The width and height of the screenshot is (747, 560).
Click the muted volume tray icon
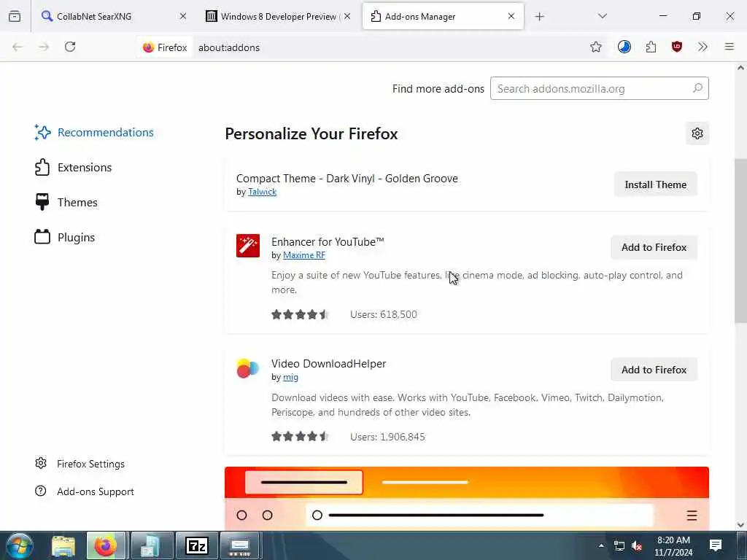pos(636,545)
